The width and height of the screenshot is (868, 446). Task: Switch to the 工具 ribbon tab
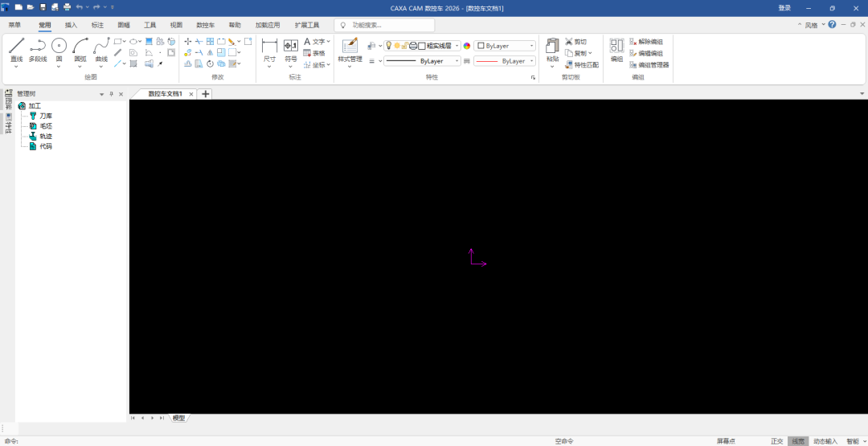pyautogui.click(x=150, y=25)
